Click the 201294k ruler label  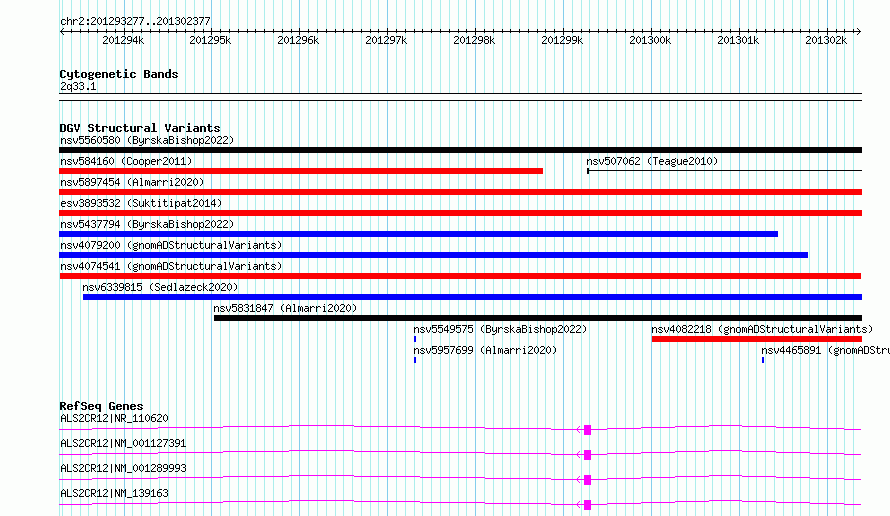pyautogui.click(x=123, y=40)
